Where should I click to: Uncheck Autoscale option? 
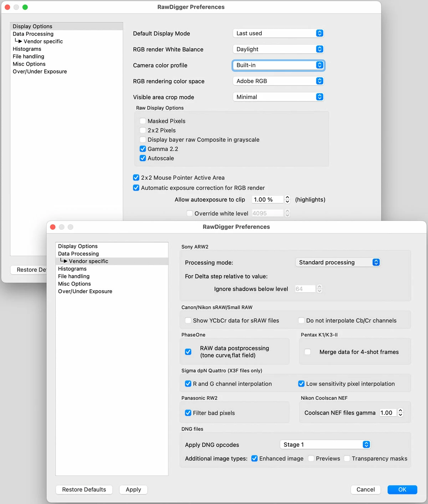(143, 158)
